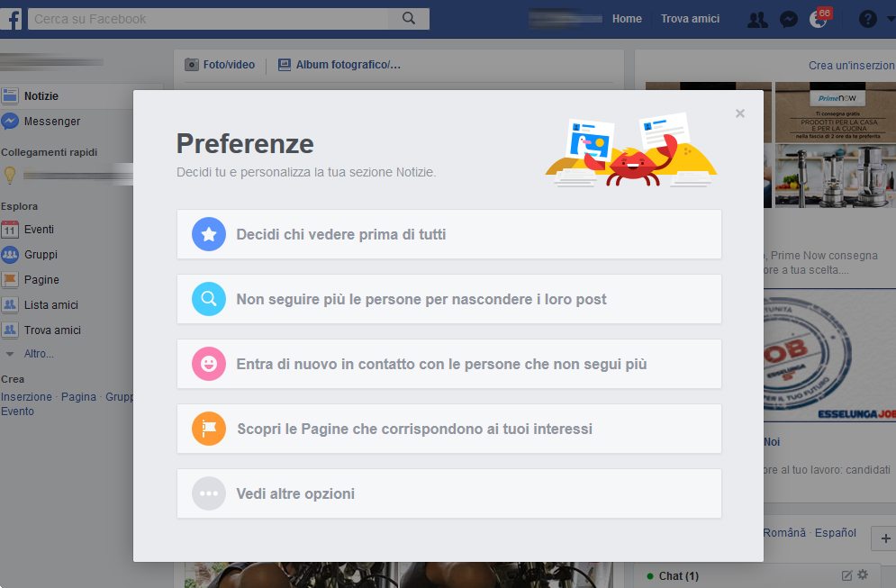Expand Altro... in the Esplora sidebar
Image resolution: width=896 pixels, height=588 pixels.
click(39, 354)
